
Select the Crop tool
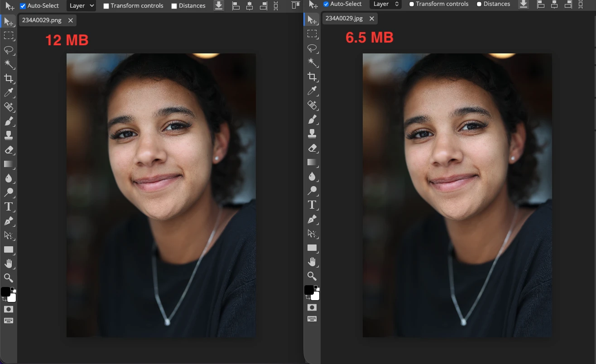(x=9, y=78)
